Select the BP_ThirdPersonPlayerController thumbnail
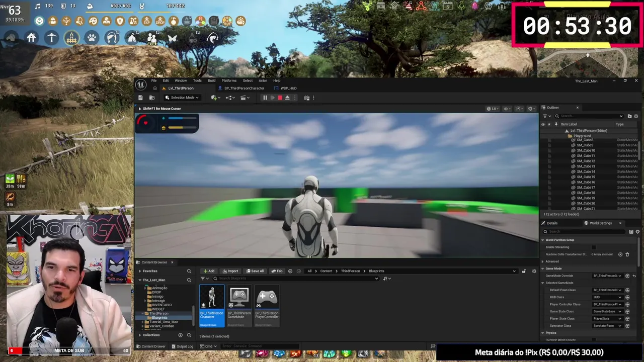This screenshot has height=362, width=644. [x=267, y=306]
